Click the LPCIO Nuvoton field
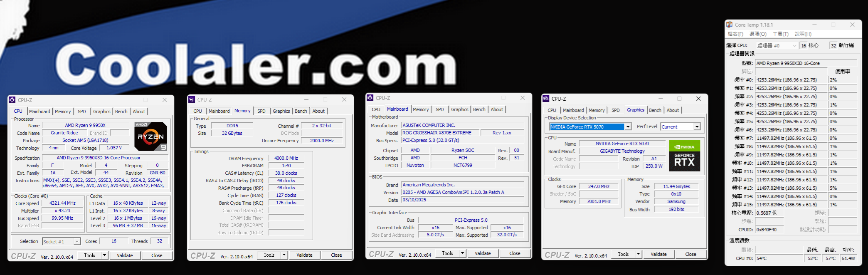Image resolution: width=868 pixels, height=275 pixels. pos(415,165)
